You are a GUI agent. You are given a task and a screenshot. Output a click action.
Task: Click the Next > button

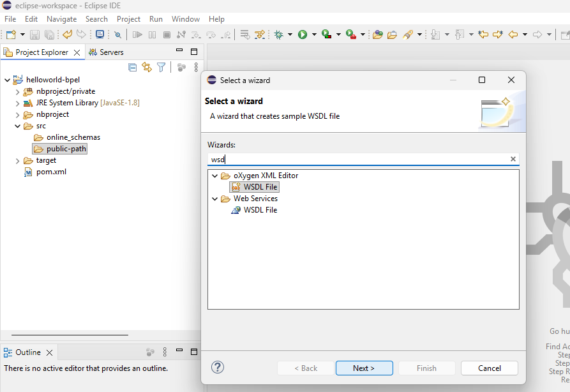coord(364,368)
